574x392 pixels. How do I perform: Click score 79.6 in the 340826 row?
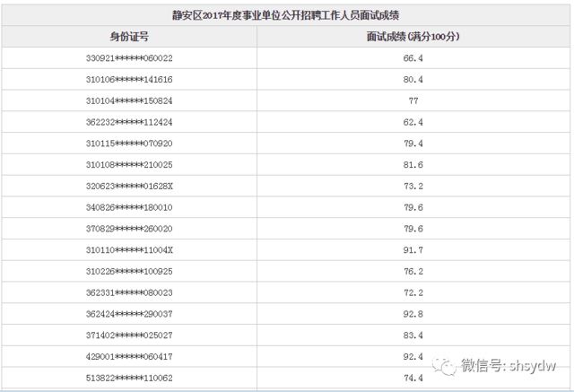click(413, 207)
